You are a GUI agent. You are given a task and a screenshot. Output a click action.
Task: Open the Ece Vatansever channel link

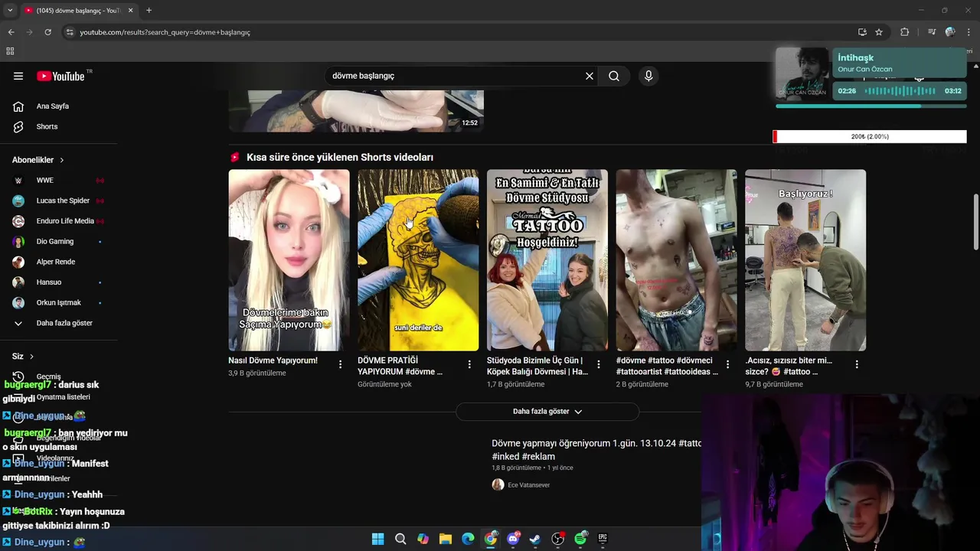pyautogui.click(x=529, y=485)
